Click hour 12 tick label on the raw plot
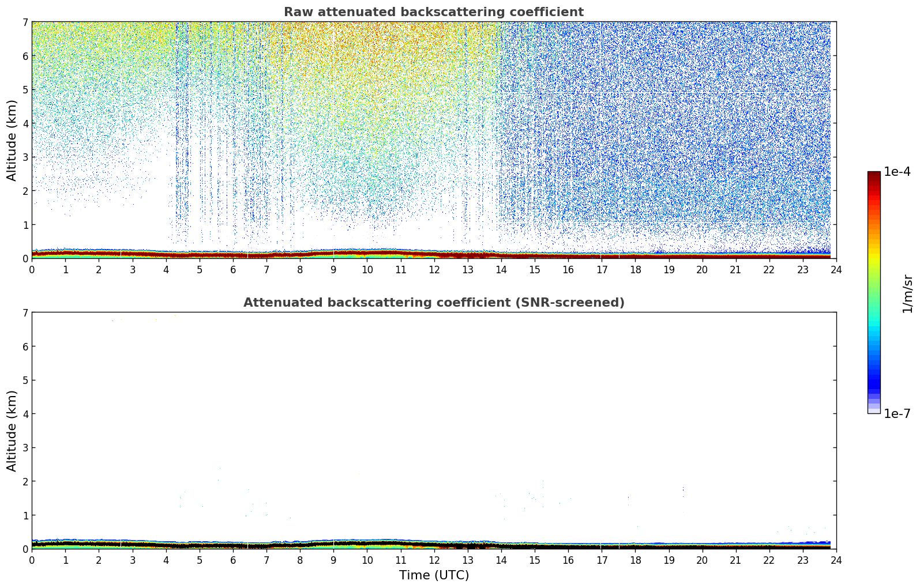 [434, 269]
